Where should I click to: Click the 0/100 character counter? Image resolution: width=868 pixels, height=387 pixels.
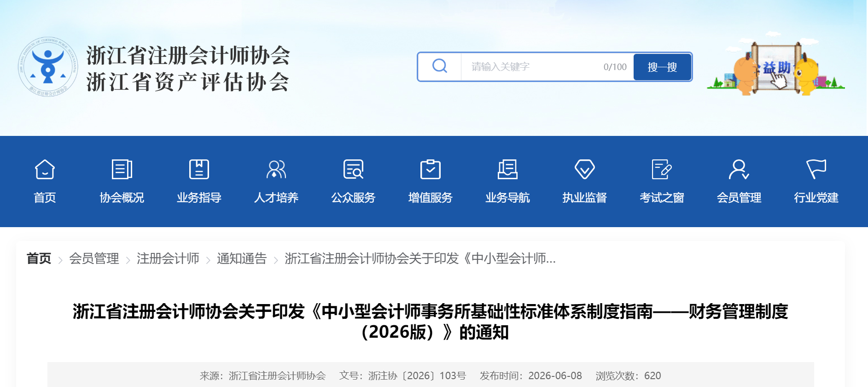615,67
